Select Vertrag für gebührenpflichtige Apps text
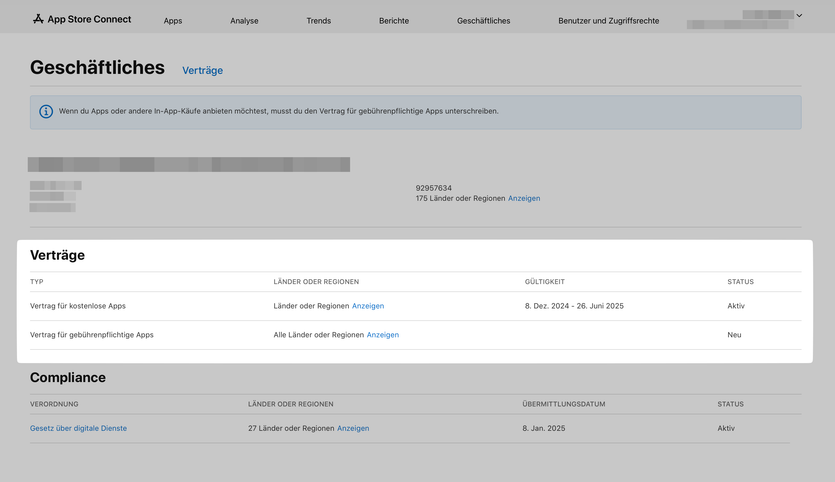 (x=92, y=334)
